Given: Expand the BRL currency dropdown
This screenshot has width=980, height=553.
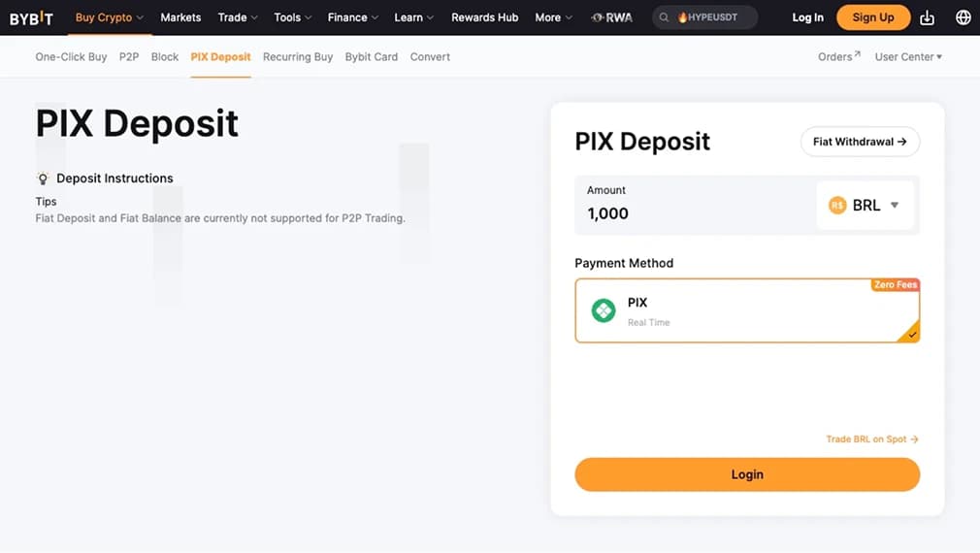Looking at the screenshot, I should tap(865, 205).
